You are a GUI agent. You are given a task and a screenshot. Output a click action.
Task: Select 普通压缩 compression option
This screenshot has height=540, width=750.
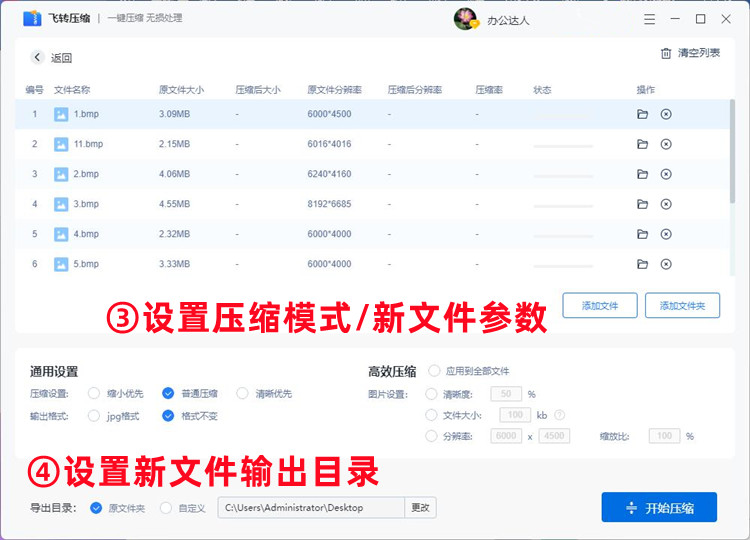click(x=168, y=394)
